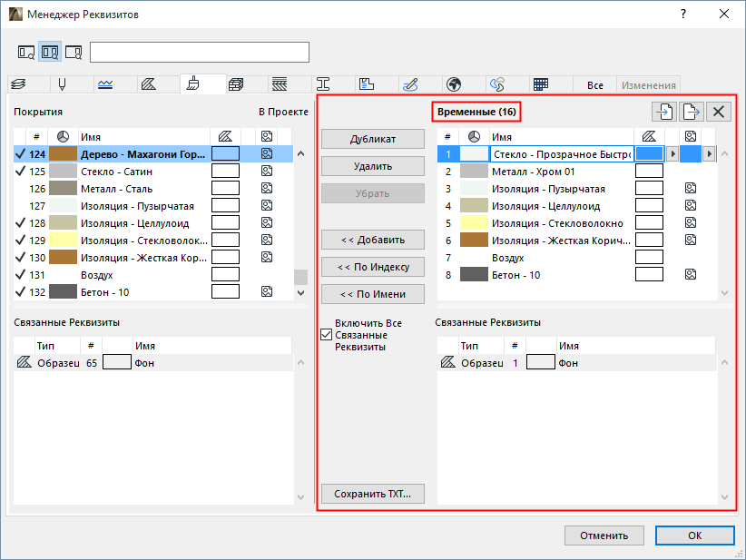Viewport: 746px width, 560px height.
Task: Click color swatch of Стекло - Сатин row
Action: (x=63, y=171)
